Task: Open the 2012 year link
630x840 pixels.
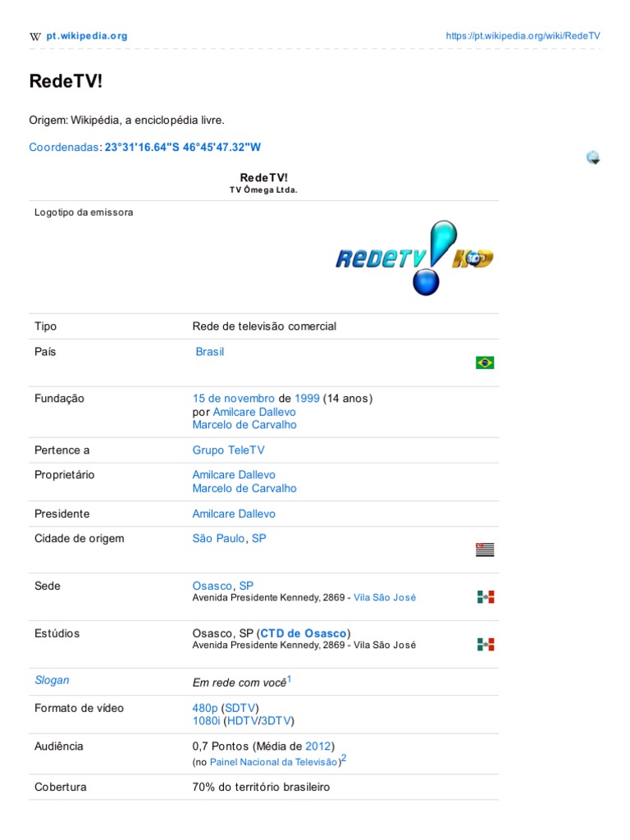Action: (x=317, y=746)
